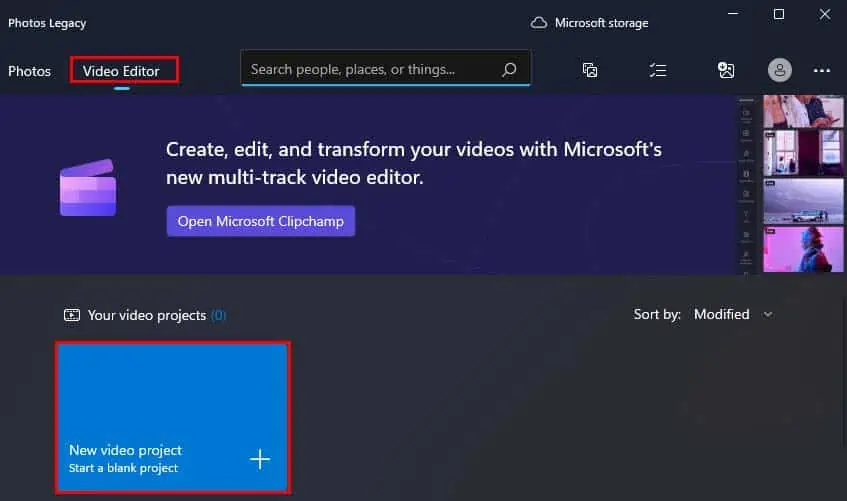Click Open Microsoft Clipchamp button
This screenshot has width=847, height=501.
click(261, 221)
